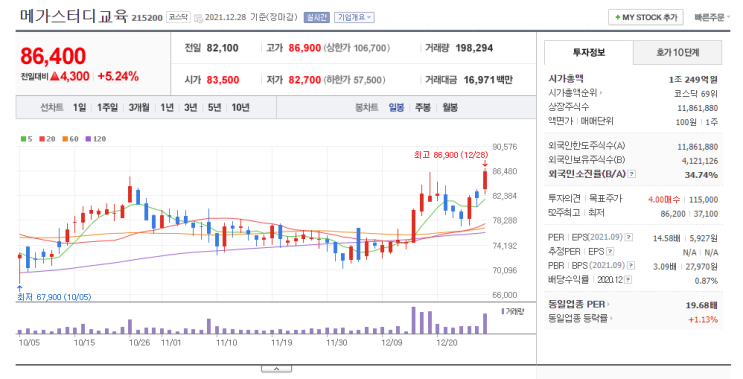Click the MY STOCK 추가 button
Viewport: 743px width, 379px height.
click(x=646, y=18)
